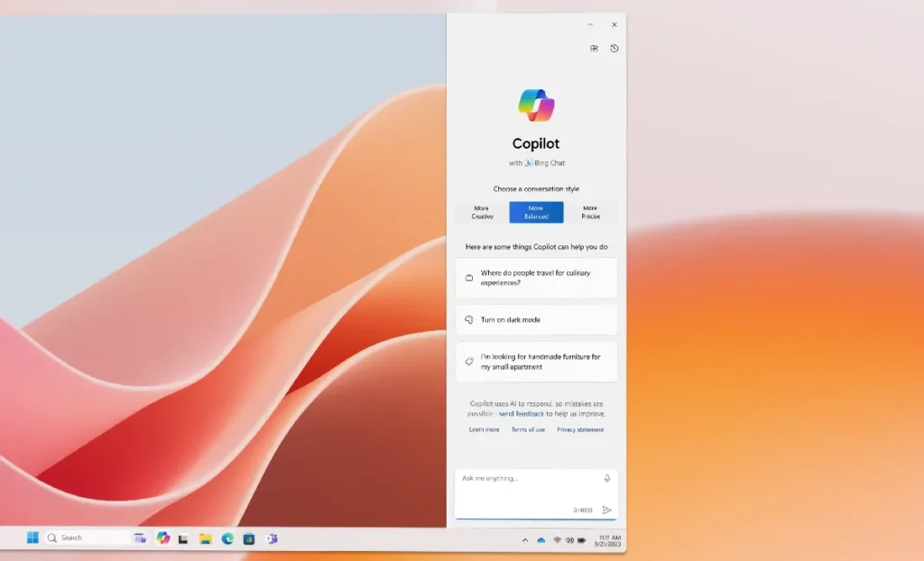The image size is (924, 561).
Task: Click the palette icon on dark mode card
Action: click(x=469, y=319)
